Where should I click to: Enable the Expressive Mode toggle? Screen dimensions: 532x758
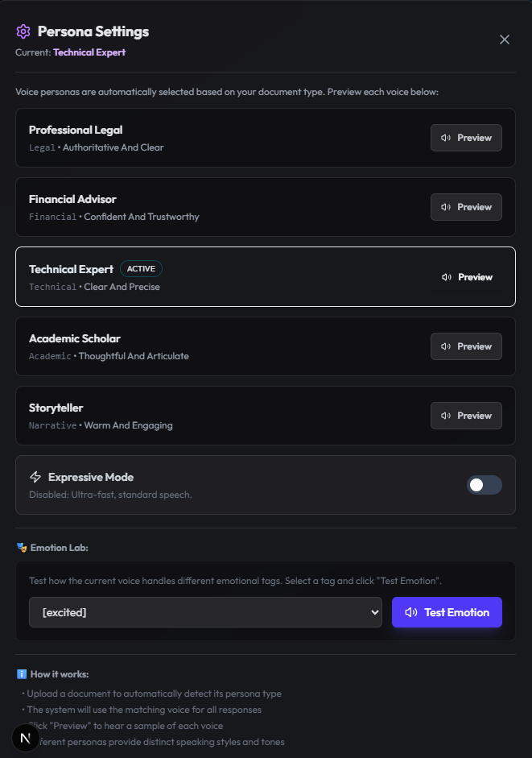coord(484,485)
